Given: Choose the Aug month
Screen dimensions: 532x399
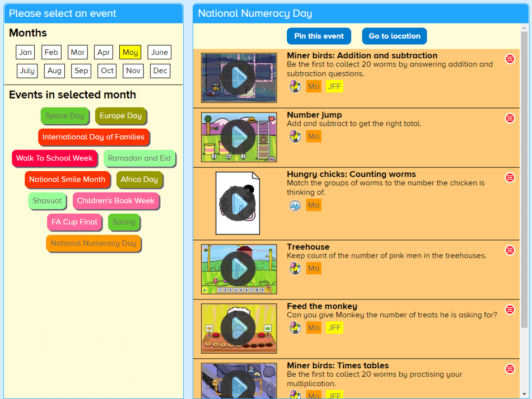Looking at the screenshot, I should coord(54,71).
